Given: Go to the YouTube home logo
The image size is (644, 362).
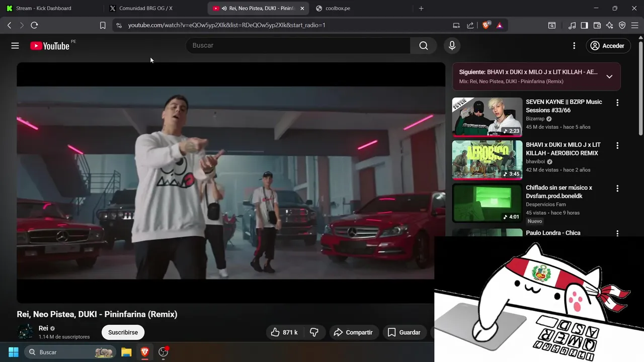Looking at the screenshot, I should (50, 46).
